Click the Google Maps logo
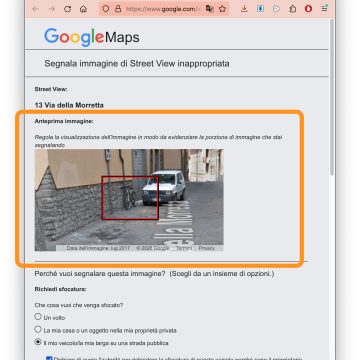360x360 pixels. click(x=92, y=37)
